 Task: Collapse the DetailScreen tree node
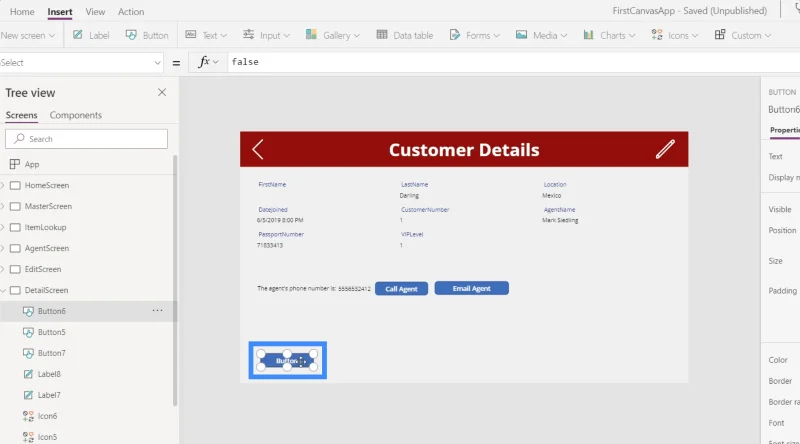(3, 290)
